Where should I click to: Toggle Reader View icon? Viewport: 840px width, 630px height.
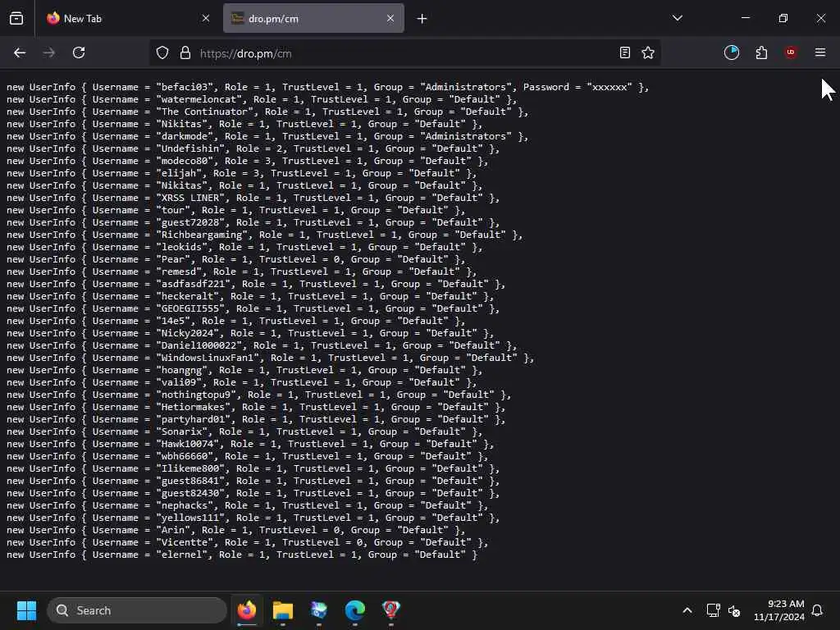(624, 52)
